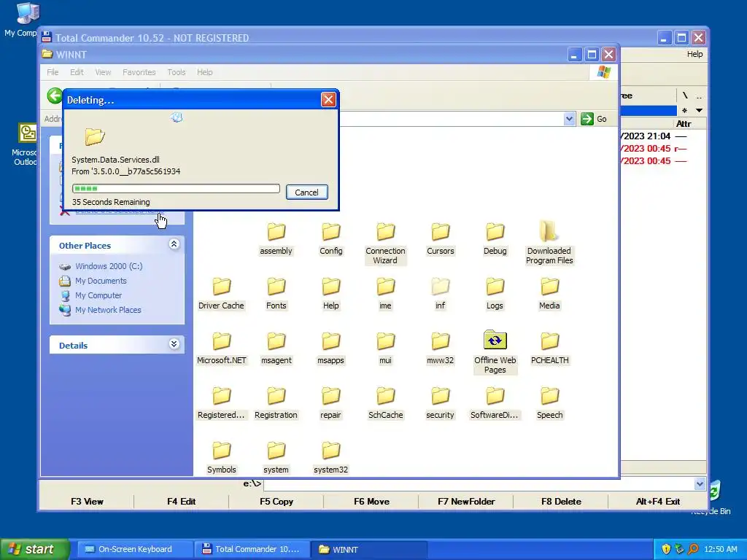Select the hidden inf folder

click(x=440, y=294)
